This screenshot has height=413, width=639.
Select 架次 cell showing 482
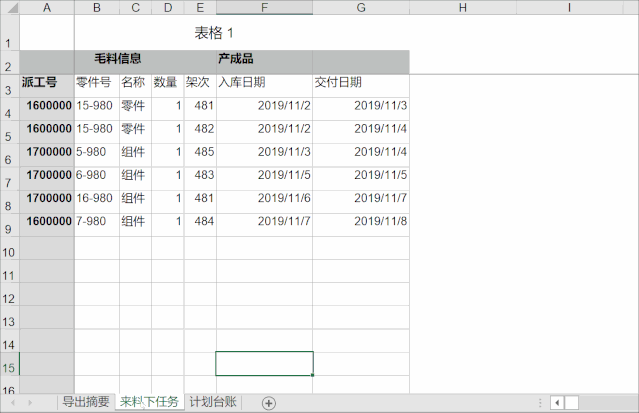click(x=200, y=132)
